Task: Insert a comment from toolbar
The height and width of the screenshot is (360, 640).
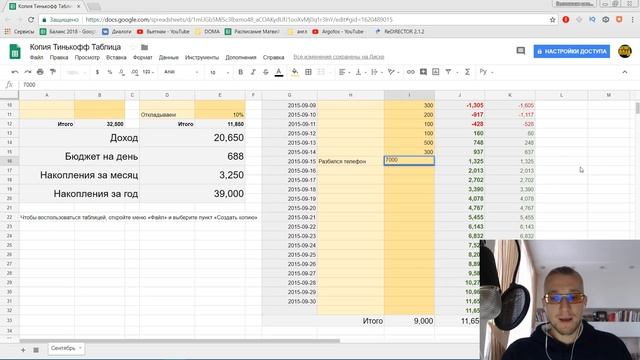Action: point(423,72)
